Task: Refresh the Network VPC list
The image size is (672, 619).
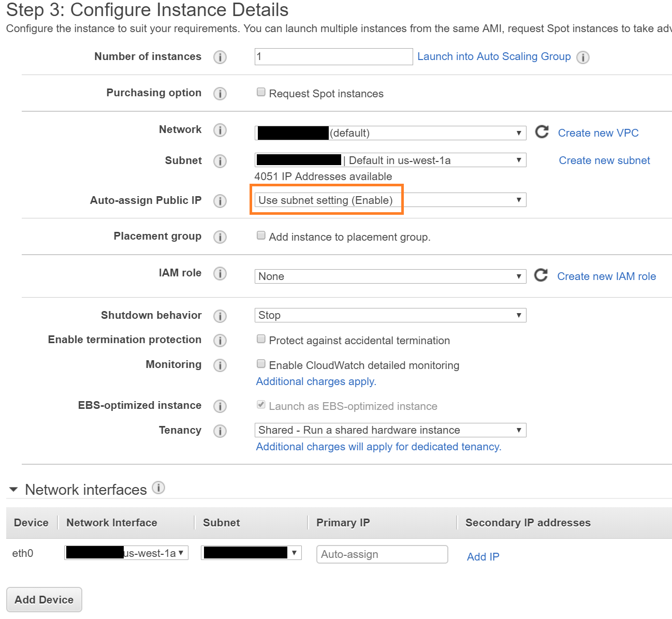Action: pyautogui.click(x=541, y=132)
